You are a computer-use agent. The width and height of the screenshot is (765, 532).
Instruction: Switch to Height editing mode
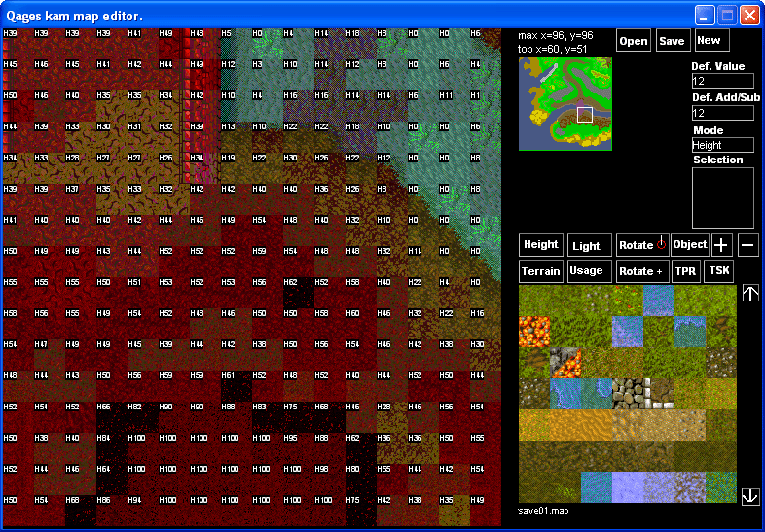pyautogui.click(x=541, y=245)
